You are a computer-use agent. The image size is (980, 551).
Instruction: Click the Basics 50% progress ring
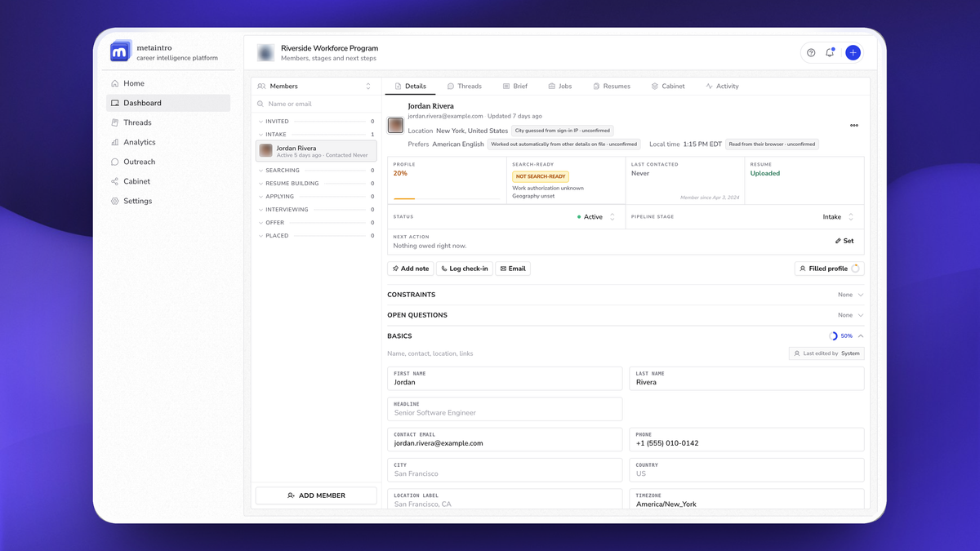pos(834,336)
